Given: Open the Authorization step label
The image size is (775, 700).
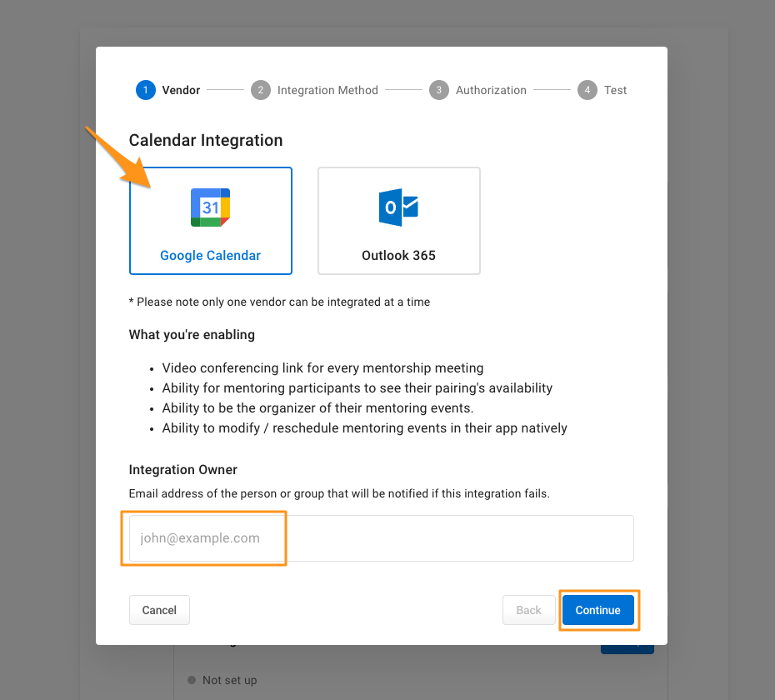Looking at the screenshot, I should click(491, 90).
